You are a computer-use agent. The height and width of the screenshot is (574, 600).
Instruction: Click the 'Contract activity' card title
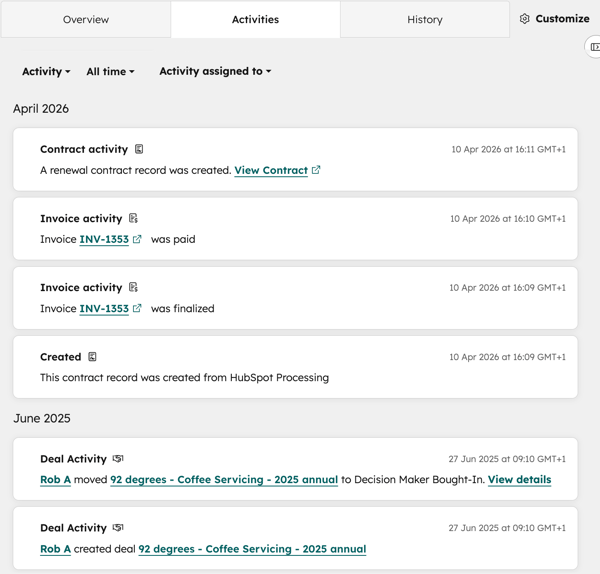pos(84,149)
